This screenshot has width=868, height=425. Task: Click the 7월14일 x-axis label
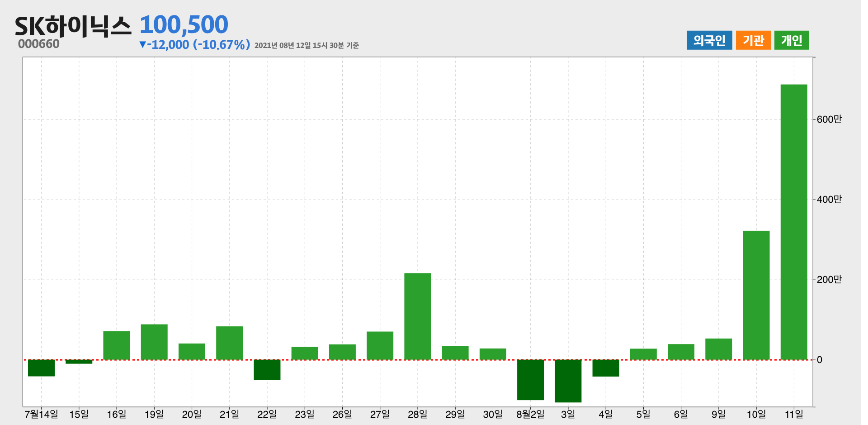tap(41, 414)
